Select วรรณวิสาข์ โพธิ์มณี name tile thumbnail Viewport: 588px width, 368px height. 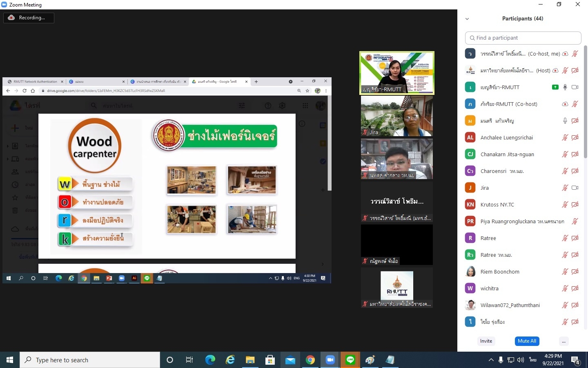pos(397,202)
